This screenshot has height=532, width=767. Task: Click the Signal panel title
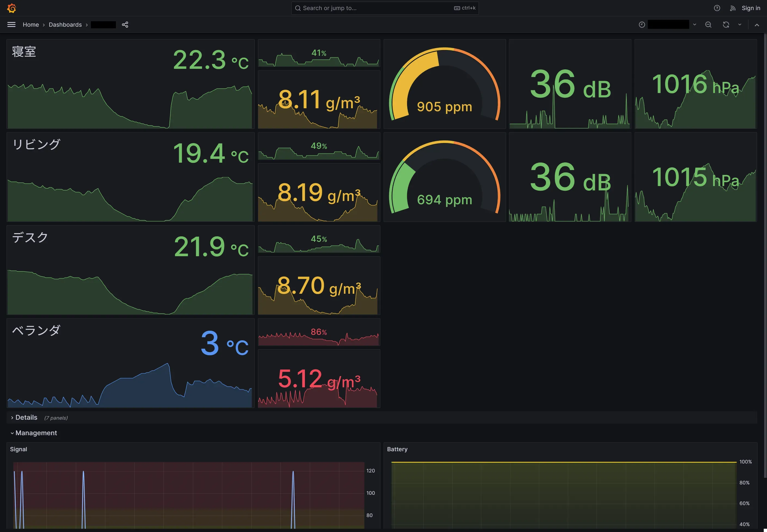pyautogui.click(x=18, y=449)
